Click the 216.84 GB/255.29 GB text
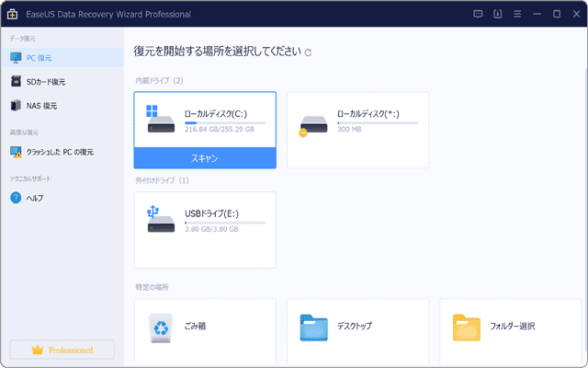The width and height of the screenshot is (588, 368). [x=220, y=129]
